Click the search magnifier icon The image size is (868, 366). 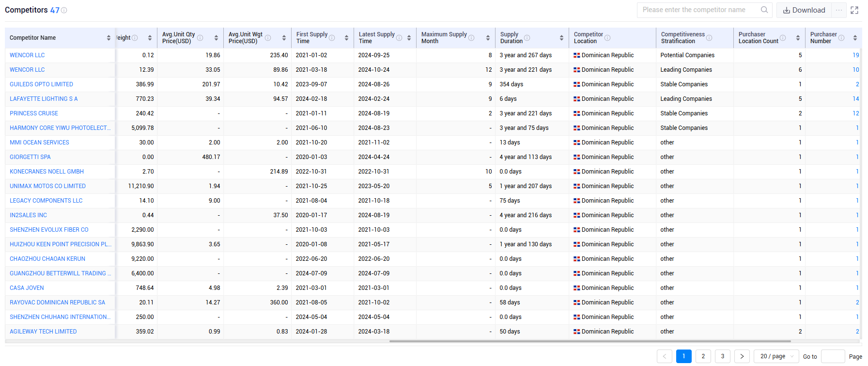tap(764, 10)
